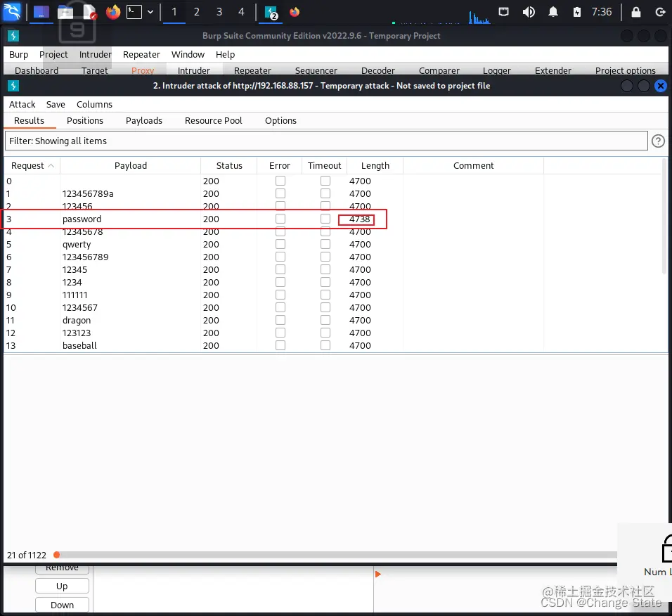Screen dimensions: 672x616
Task: Open the network display tray icon
Action: coord(503,11)
